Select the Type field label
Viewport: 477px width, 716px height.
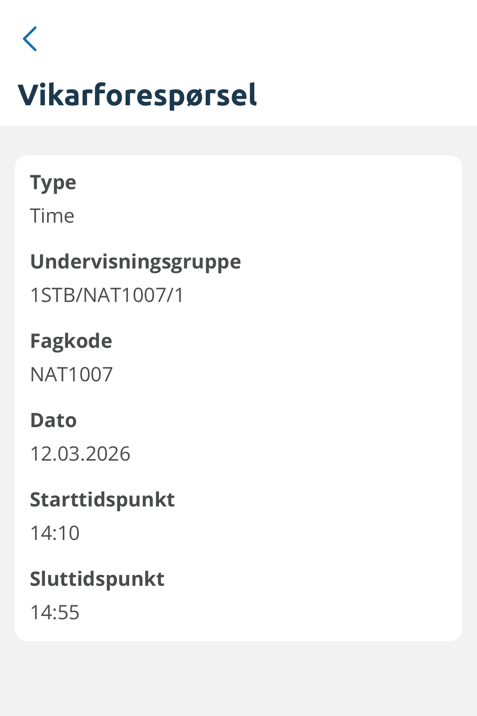pos(53,183)
